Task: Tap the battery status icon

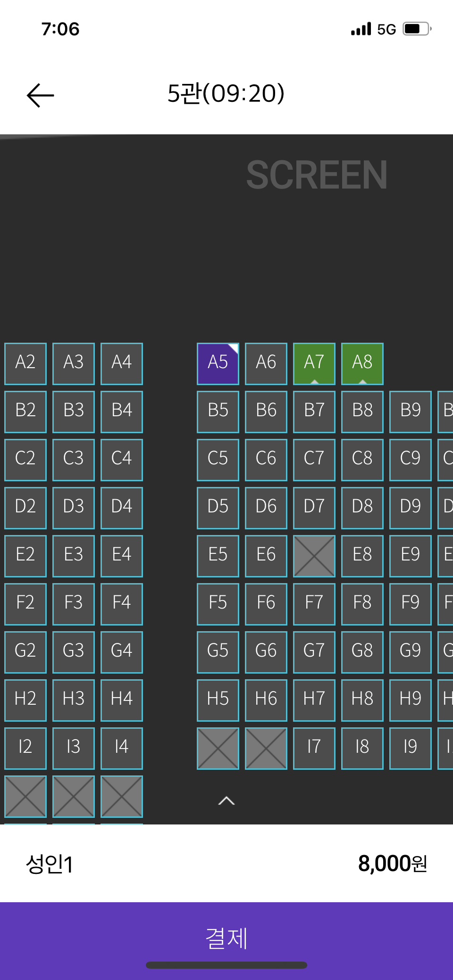Action: [418, 29]
